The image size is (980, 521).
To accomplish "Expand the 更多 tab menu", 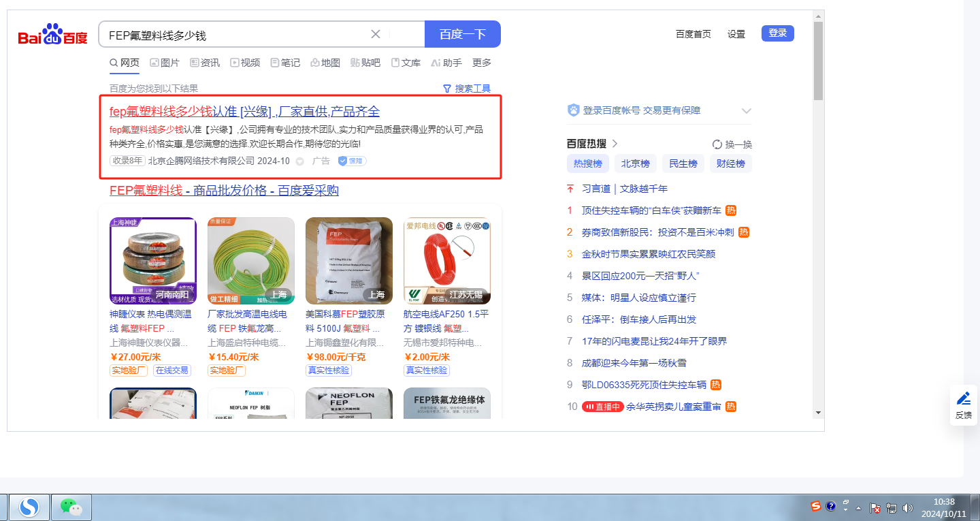I will point(482,63).
